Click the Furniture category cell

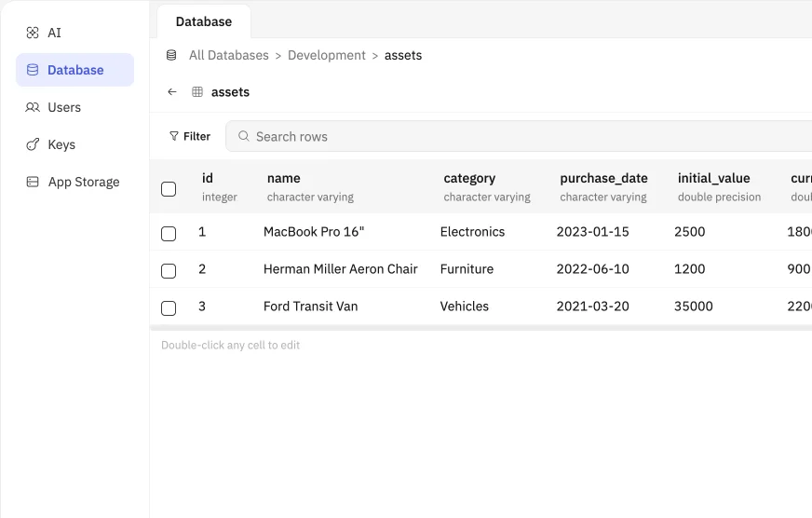click(x=467, y=269)
